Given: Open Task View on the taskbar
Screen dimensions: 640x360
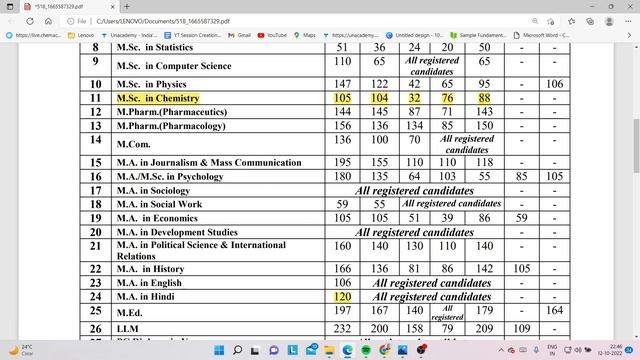Looking at the screenshot, I should (255, 350).
